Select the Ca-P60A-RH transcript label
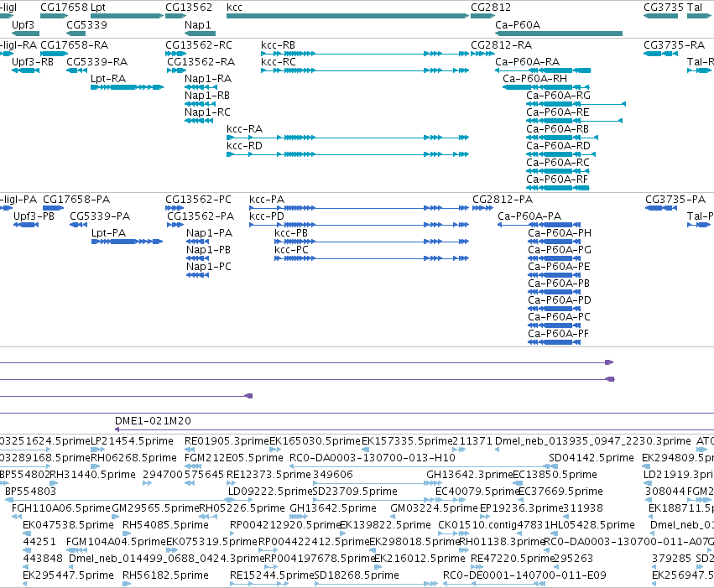The height and width of the screenshot is (588, 714). pos(534,79)
